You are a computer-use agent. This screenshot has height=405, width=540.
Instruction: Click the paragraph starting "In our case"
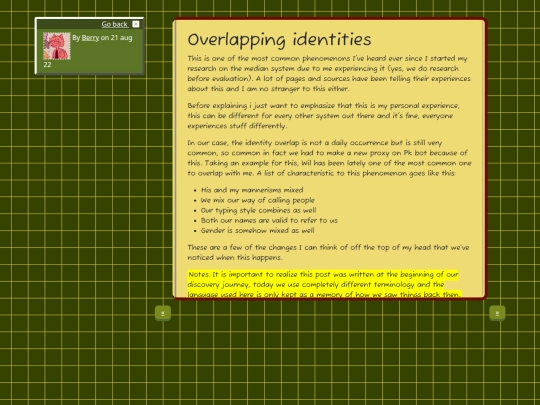pos(329,158)
